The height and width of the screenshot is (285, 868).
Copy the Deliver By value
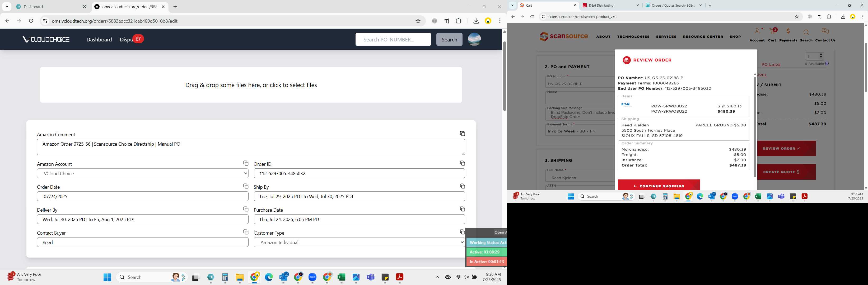246,209
